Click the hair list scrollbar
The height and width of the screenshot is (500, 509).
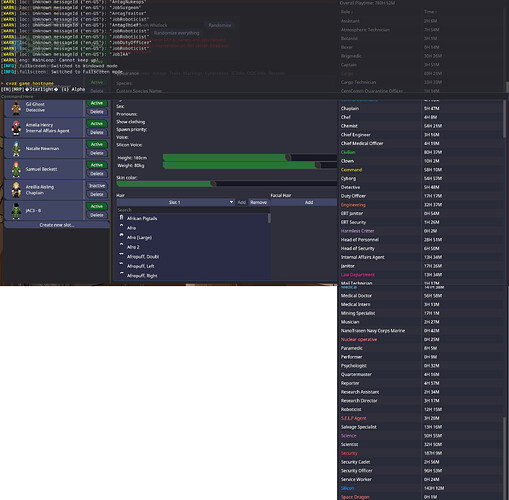(x=269, y=218)
